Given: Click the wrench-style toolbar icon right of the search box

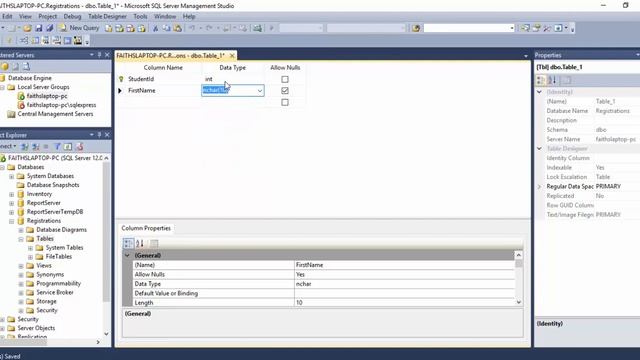Looking at the screenshot, I should 547,28.
